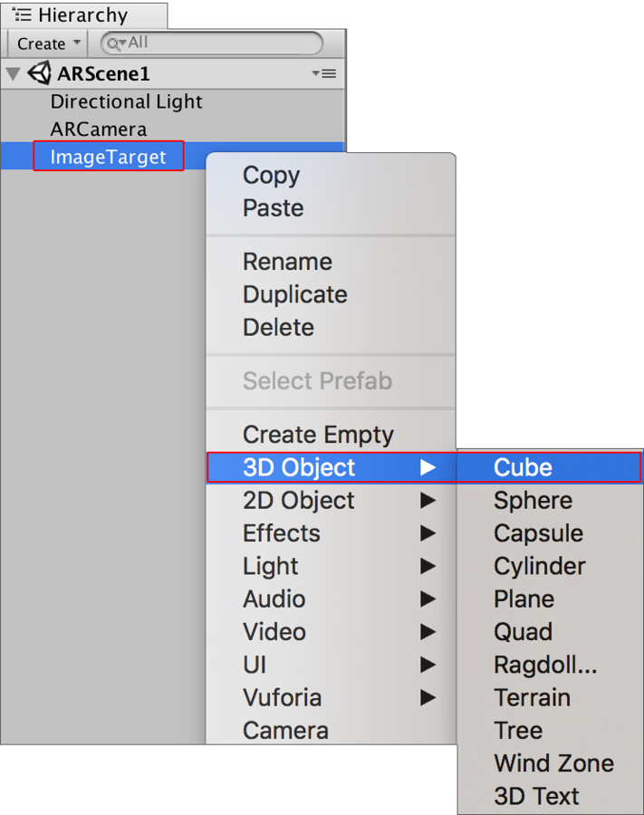Open the Create dropdown in Hierarchy

point(47,43)
